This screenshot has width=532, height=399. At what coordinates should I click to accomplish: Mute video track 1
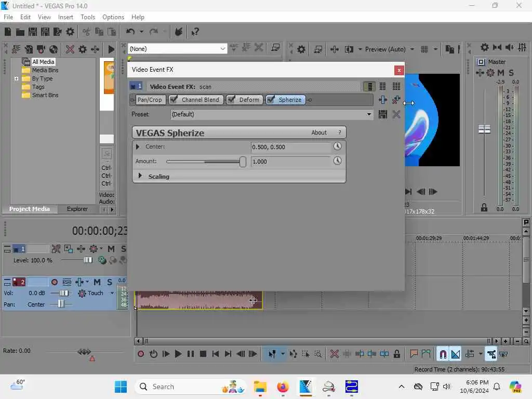[x=111, y=249]
